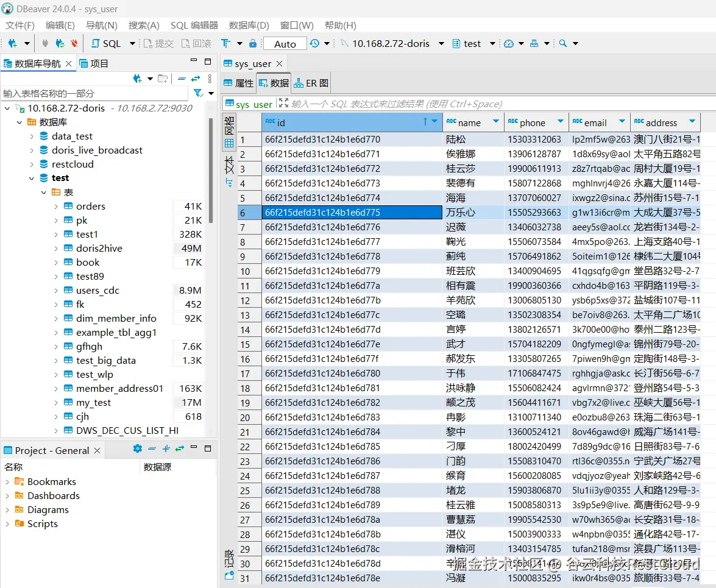
Task: Open a new SQL editor
Action: pos(106,44)
